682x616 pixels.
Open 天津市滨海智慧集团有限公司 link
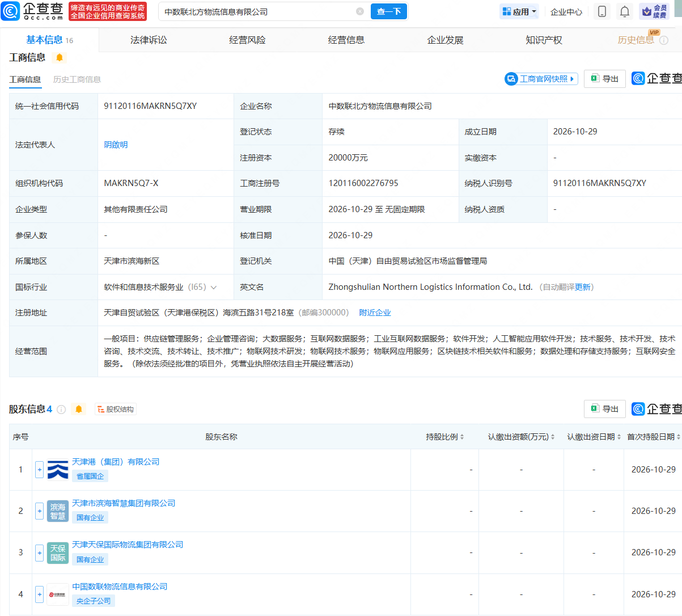pyautogui.click(x=124, y=503)
